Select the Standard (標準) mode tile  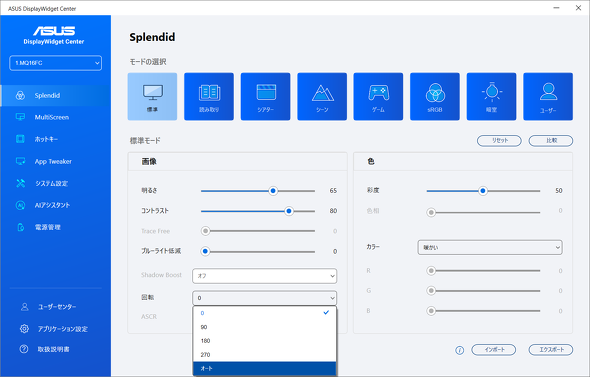click(152, 97)
